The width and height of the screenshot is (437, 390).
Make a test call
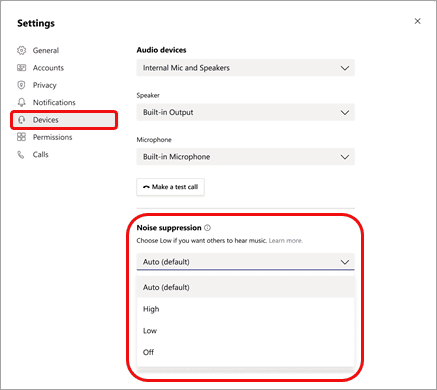tap(170, 187)
